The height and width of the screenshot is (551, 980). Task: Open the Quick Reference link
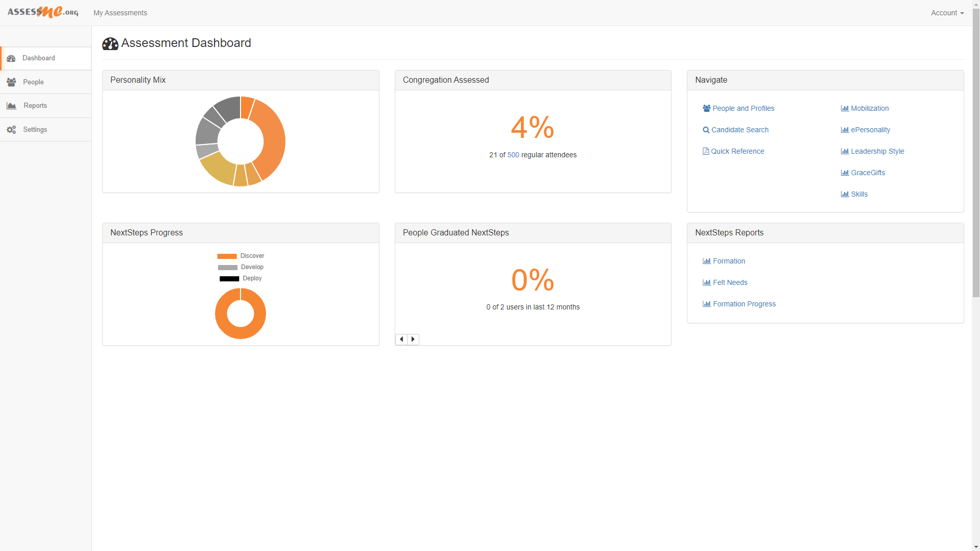pyautogui.click(x=737, y=151)
